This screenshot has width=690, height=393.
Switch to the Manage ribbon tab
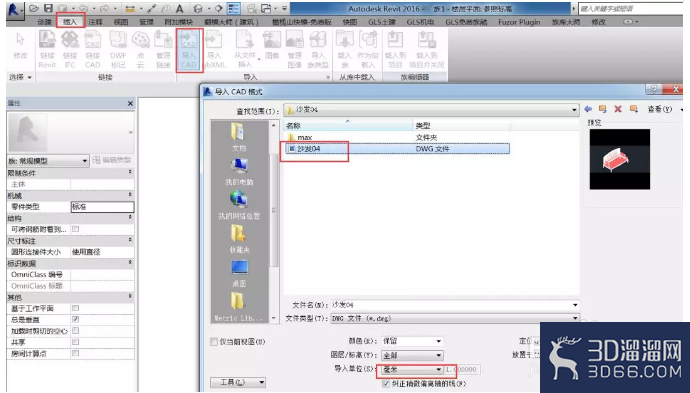146,22
